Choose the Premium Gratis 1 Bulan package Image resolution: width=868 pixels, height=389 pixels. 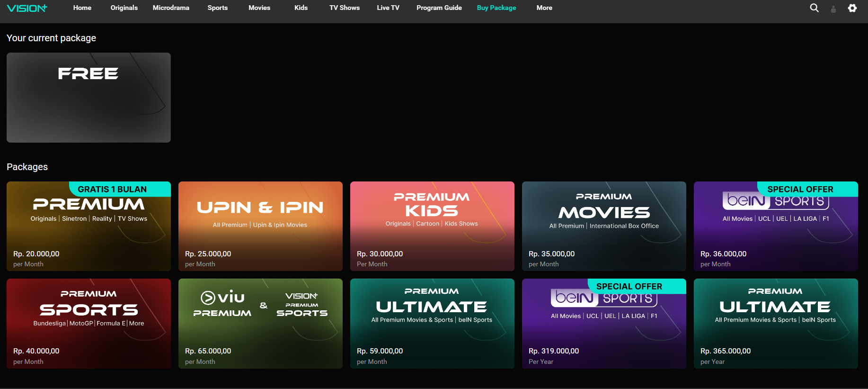(x=89, y=226)
